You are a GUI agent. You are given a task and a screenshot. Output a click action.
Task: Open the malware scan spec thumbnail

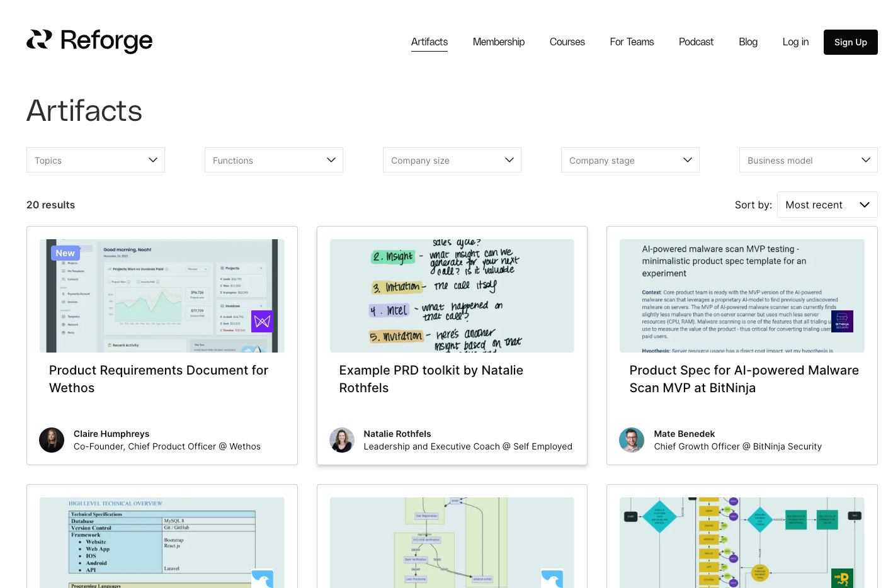(x=742, y=296)
